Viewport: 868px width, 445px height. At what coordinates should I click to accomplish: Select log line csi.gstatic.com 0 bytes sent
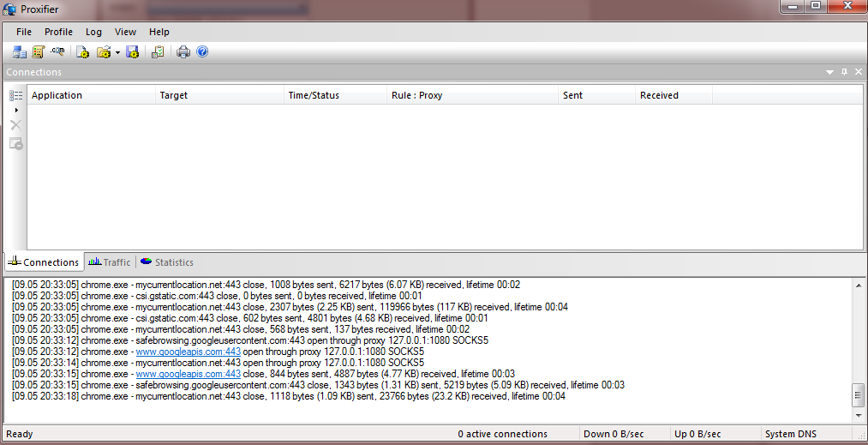pos(217,296)
